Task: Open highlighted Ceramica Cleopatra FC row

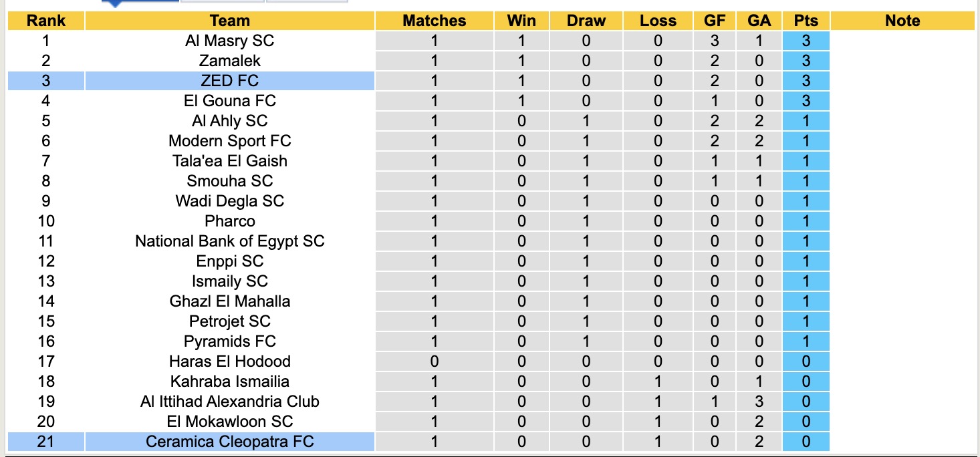Action: pos(229,442)
